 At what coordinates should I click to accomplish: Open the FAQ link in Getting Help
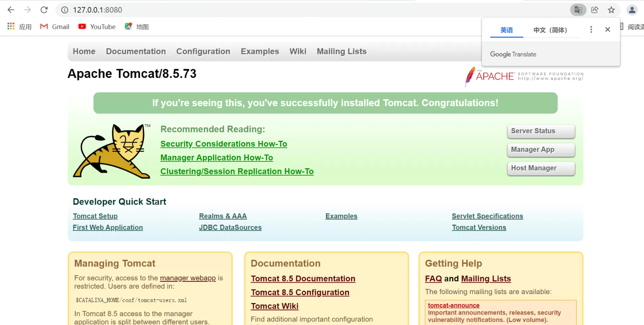pos(433,279)
